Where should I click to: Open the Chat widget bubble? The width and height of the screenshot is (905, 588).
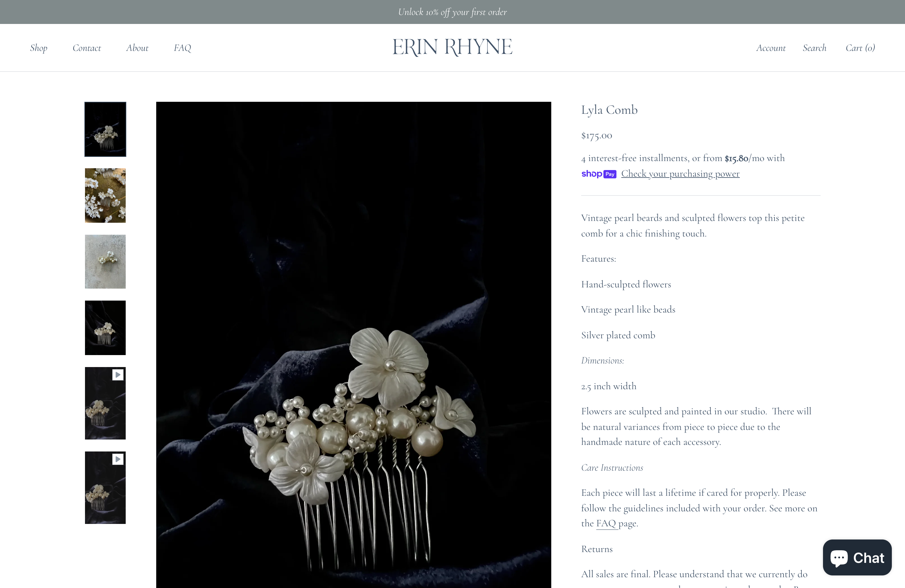click(857, 557)
